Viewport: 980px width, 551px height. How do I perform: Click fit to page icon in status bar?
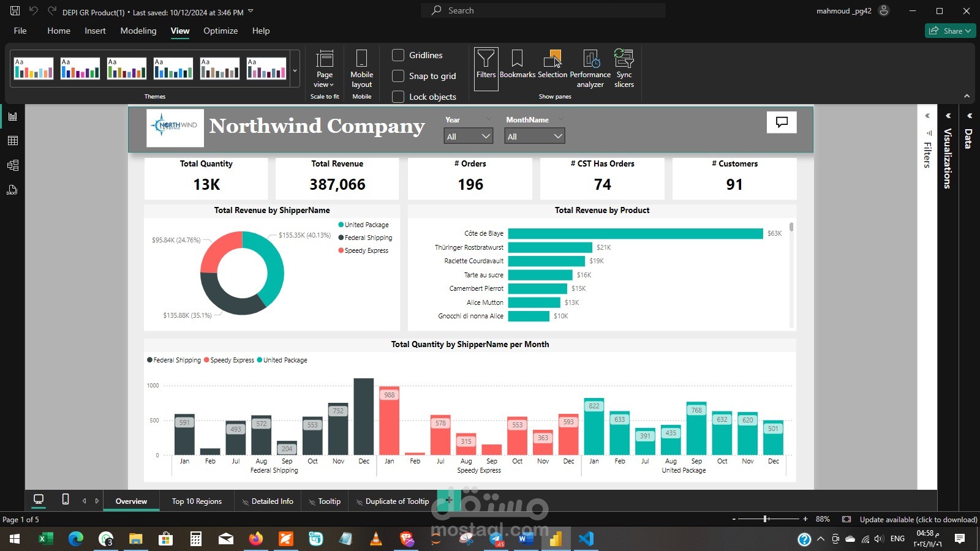tap(846, 519)
